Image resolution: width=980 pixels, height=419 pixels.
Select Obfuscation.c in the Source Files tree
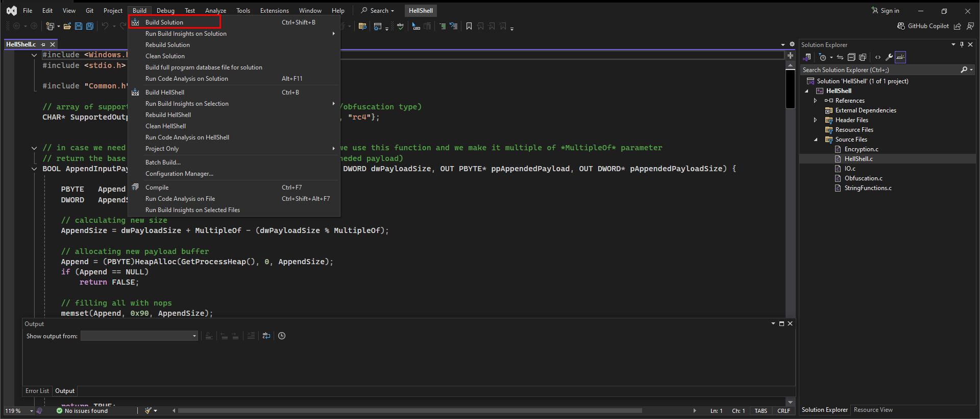pos(863,178)
